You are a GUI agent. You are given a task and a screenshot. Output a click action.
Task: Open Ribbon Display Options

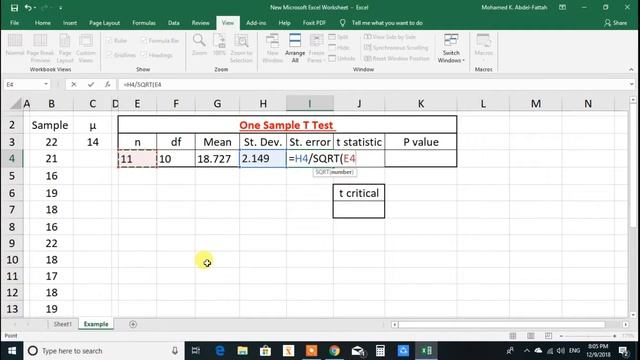tap(562, 7)
